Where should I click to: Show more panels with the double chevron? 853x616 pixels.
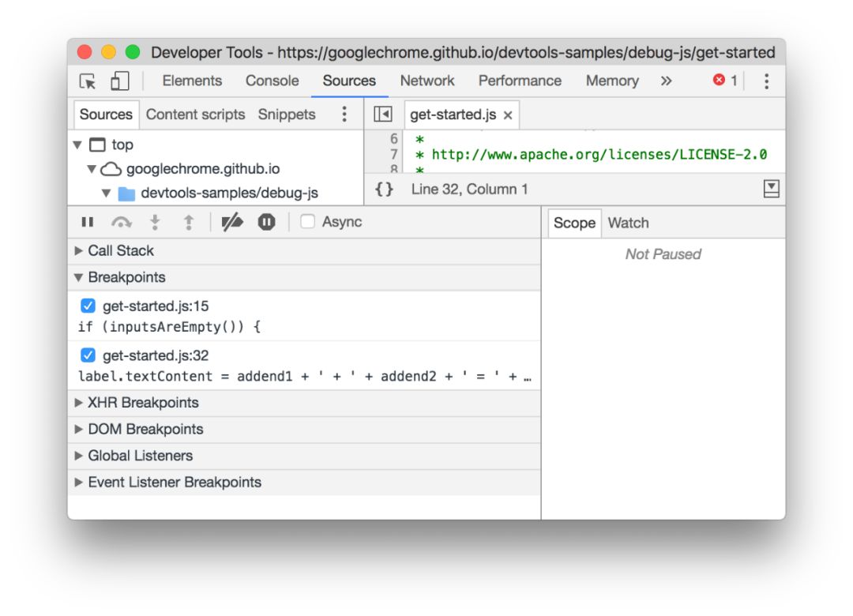pyautogui.click(x=666, y=81)
